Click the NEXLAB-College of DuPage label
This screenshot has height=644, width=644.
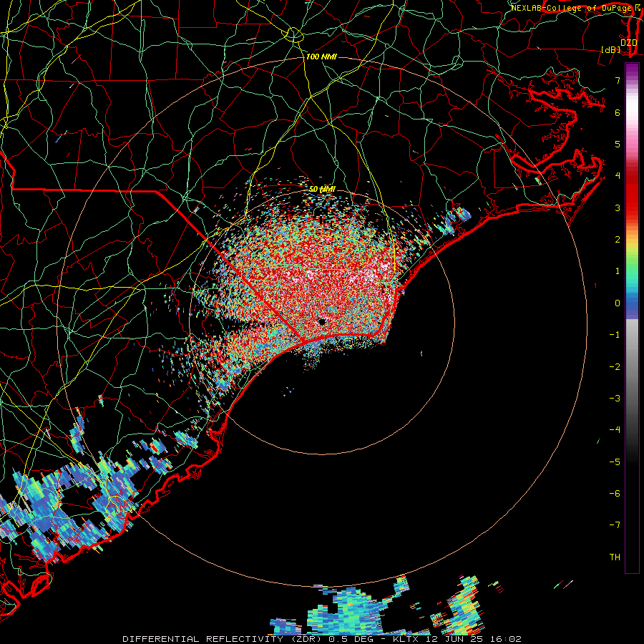572,8
